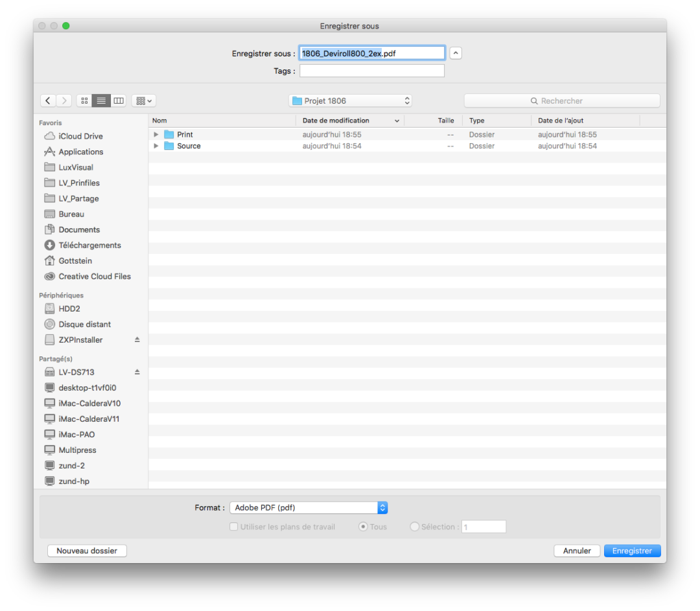Choose the 'Sélection' radio button
The height and width of the screenshot is (611, 700).
tap(415, 527)
